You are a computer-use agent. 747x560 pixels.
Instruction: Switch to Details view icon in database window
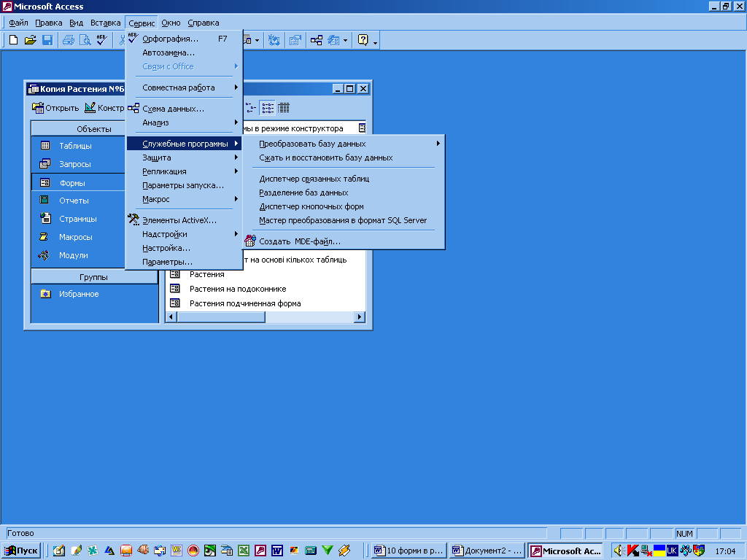284,108
